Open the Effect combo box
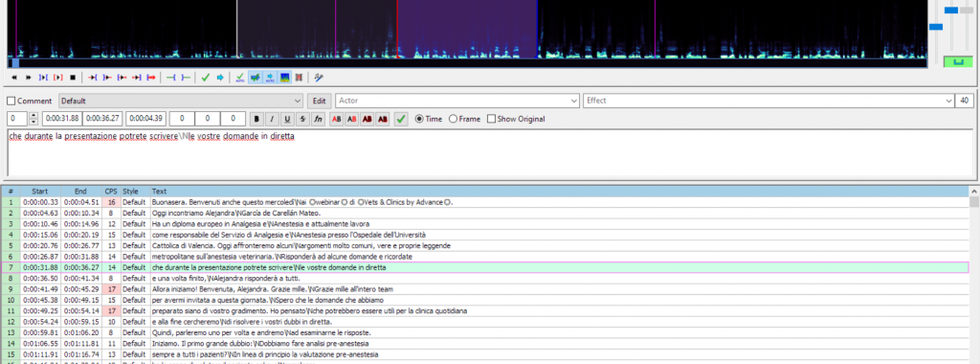The height and width of the screenshot is (364, 980). (768, 101)
